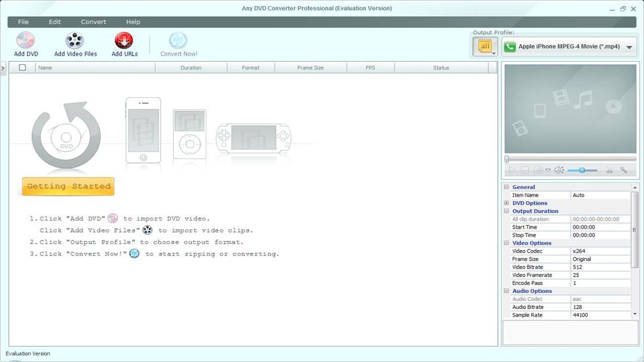The image size is (644, 362).
Task: Click the scissors clip icon
Action: click(x=610, y=170)
